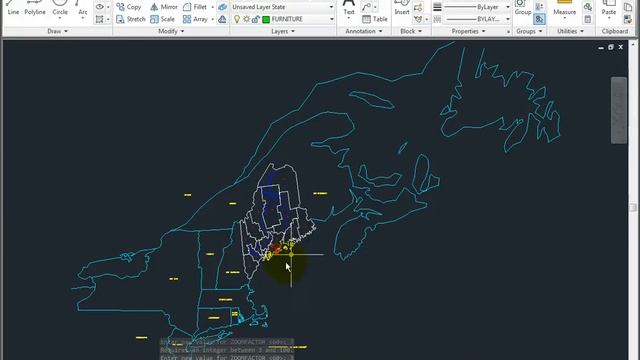Click the Copy Clip icon in Clipboard
The height and width of the screenshot is (360, 640).
coord(628,7)
